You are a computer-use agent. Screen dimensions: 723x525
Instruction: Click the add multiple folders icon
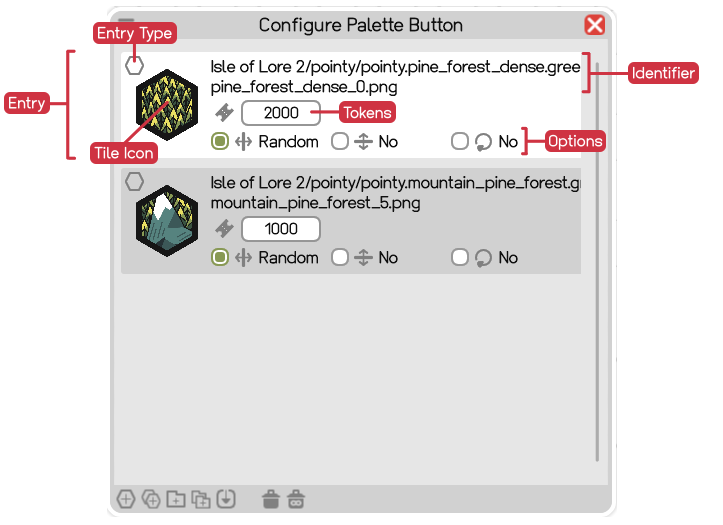[x=201, y=500]
